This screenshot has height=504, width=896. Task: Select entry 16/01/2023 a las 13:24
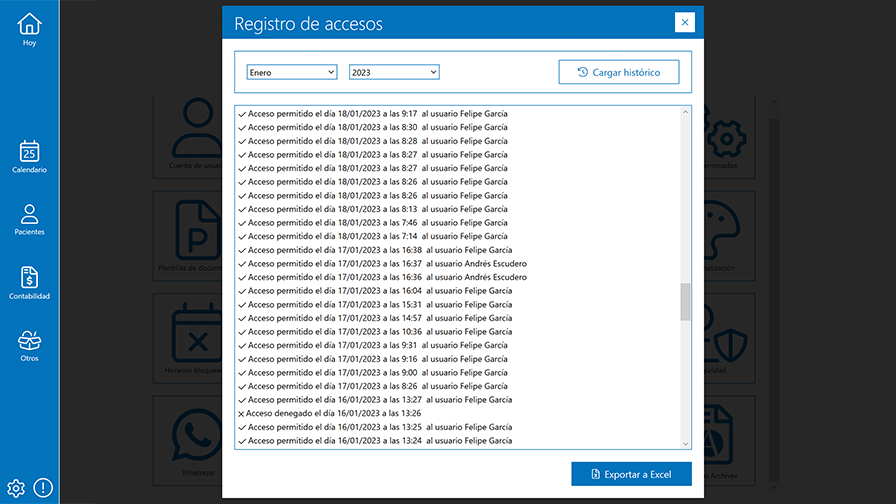click(x=375, y=441)
